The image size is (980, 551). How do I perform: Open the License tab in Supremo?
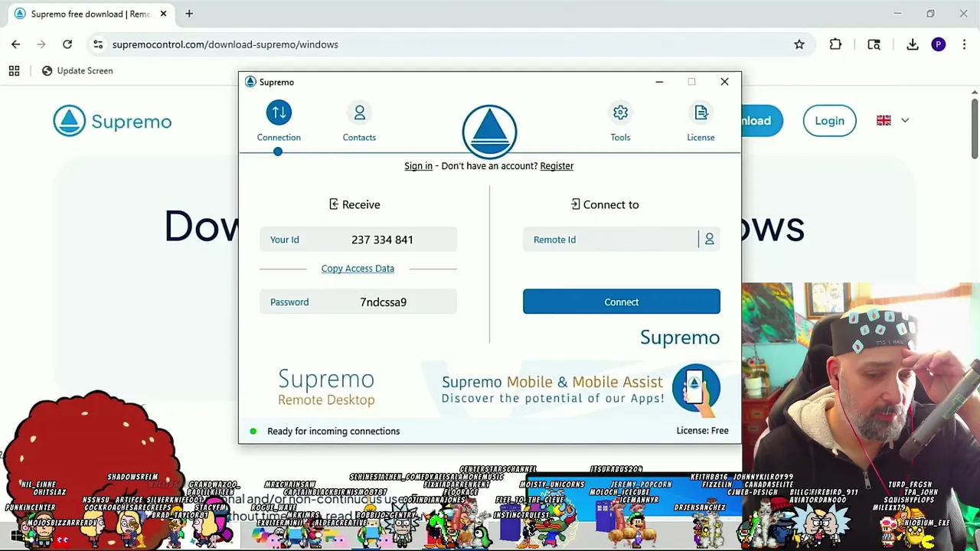701,122
